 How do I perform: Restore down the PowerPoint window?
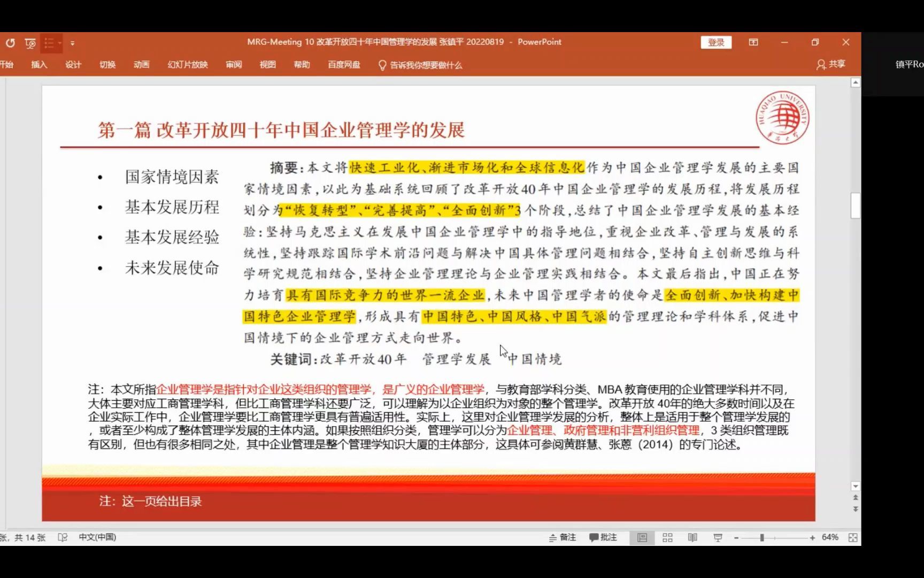[815, 42]
